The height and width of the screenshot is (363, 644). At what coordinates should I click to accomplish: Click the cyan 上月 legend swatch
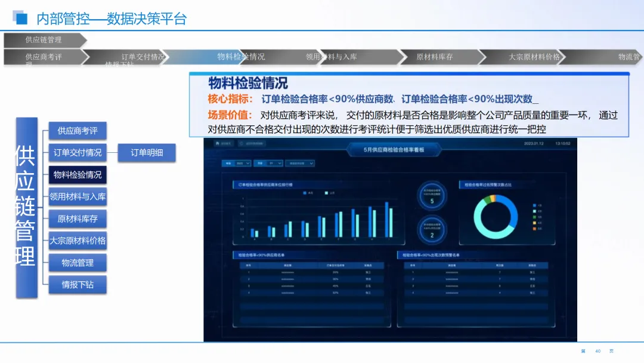(327, 193)
